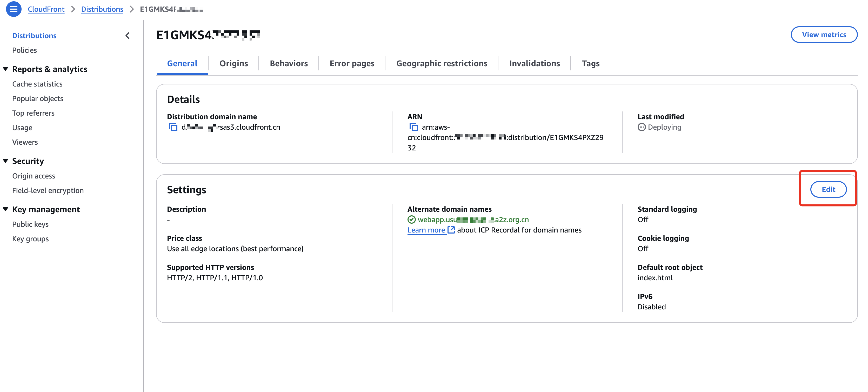Image resolution: width=868 pixels, height=392 pixels.
Task: Copy the ARN value
Action: click(x=413, y=127)
